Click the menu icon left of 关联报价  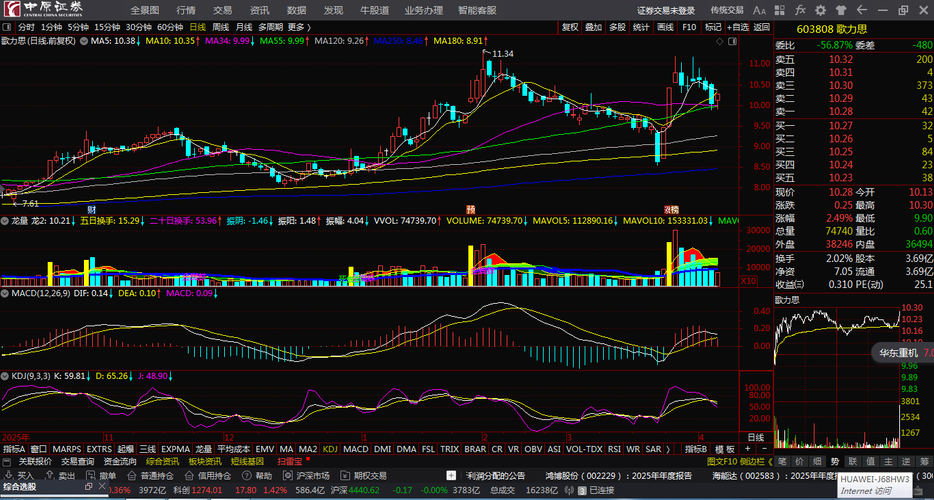pos(7,462)
